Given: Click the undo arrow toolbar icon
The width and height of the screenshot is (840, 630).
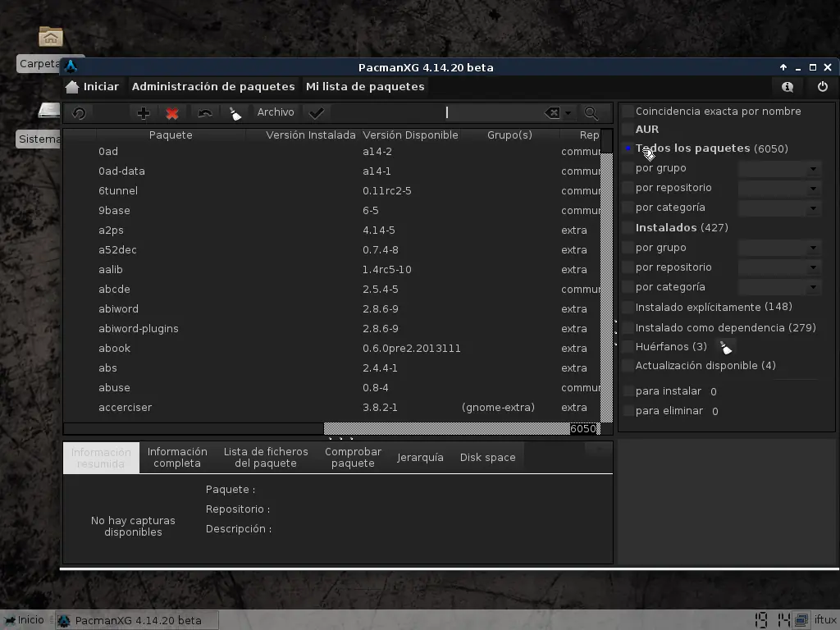Looking at the screenshot, I should (x=204, y=113).
